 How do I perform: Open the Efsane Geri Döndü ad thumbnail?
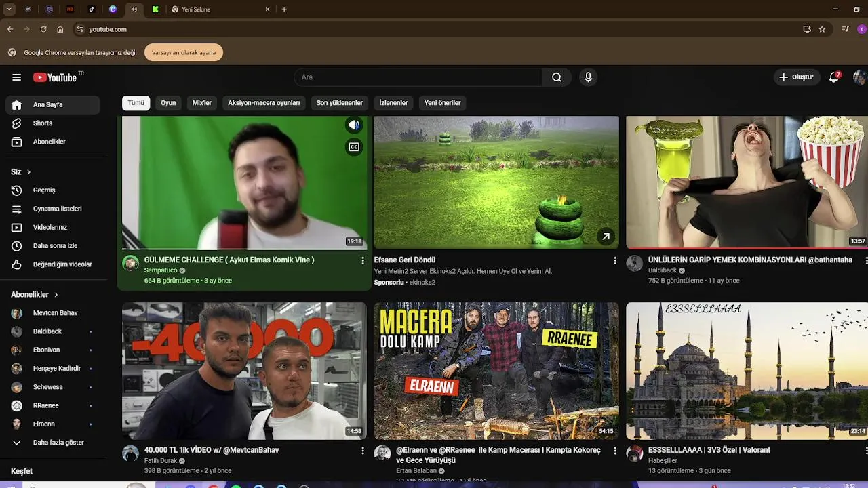[x=496, y=182]
